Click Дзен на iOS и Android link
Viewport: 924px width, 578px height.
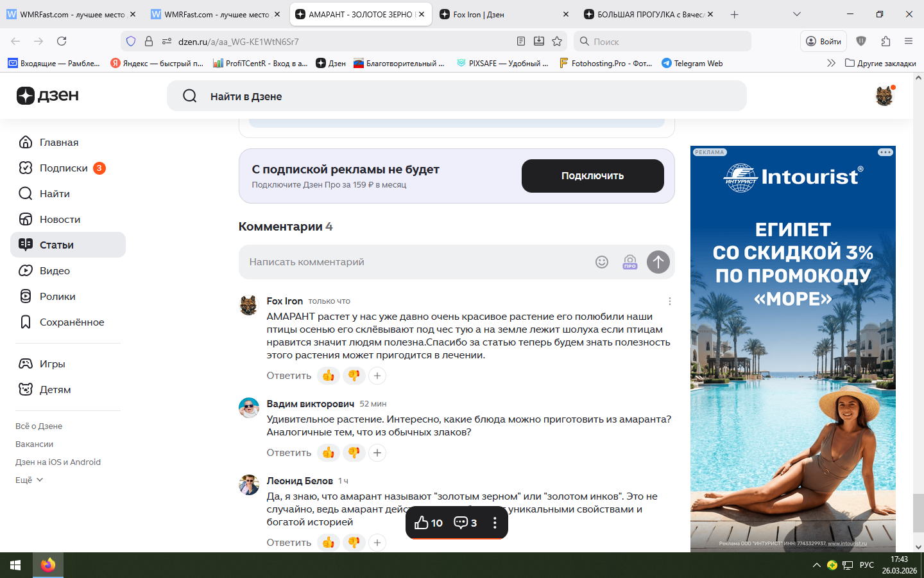58,462
